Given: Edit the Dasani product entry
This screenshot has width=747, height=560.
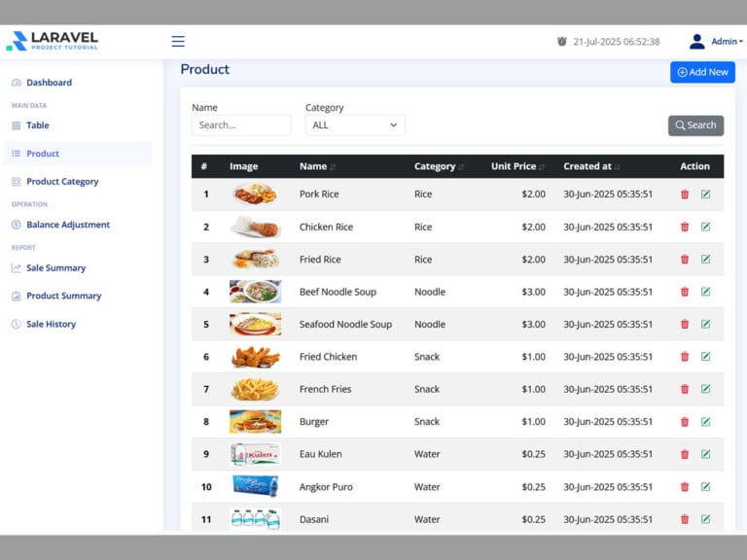Looking at the screenshot, I should [x=705, y=519].
